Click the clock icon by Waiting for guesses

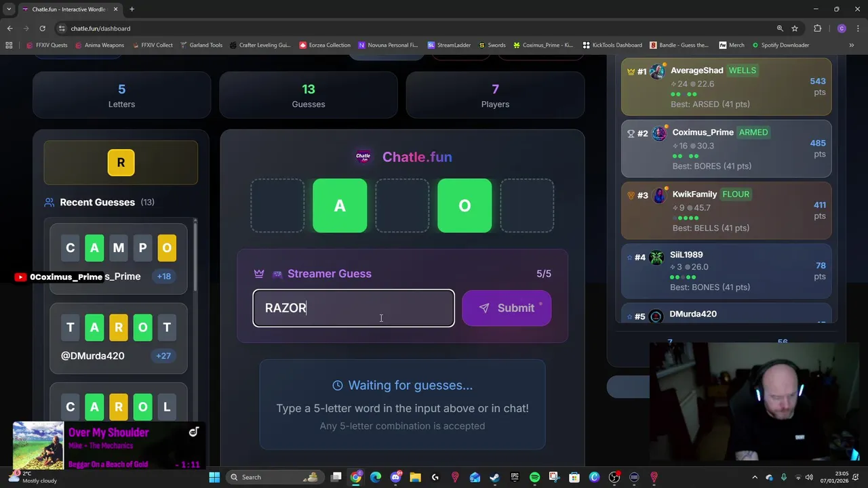(x=338, y=385)
